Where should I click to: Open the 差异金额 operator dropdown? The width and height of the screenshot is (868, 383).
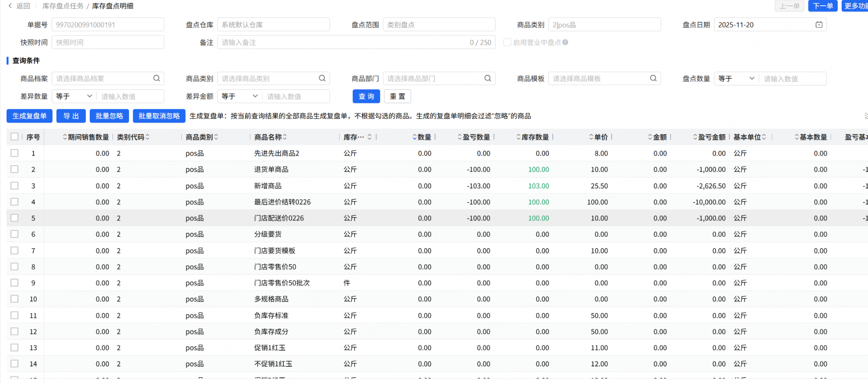tap(239, 96)
